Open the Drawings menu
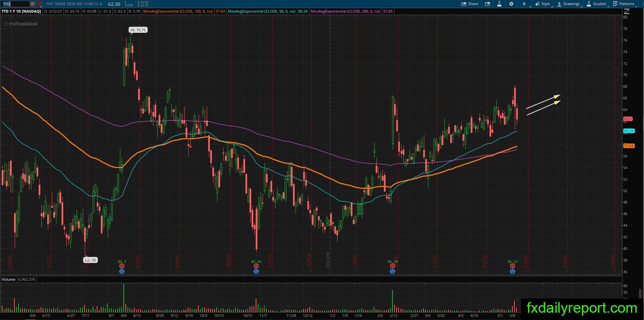644x320 pixels. pos(568,4)
